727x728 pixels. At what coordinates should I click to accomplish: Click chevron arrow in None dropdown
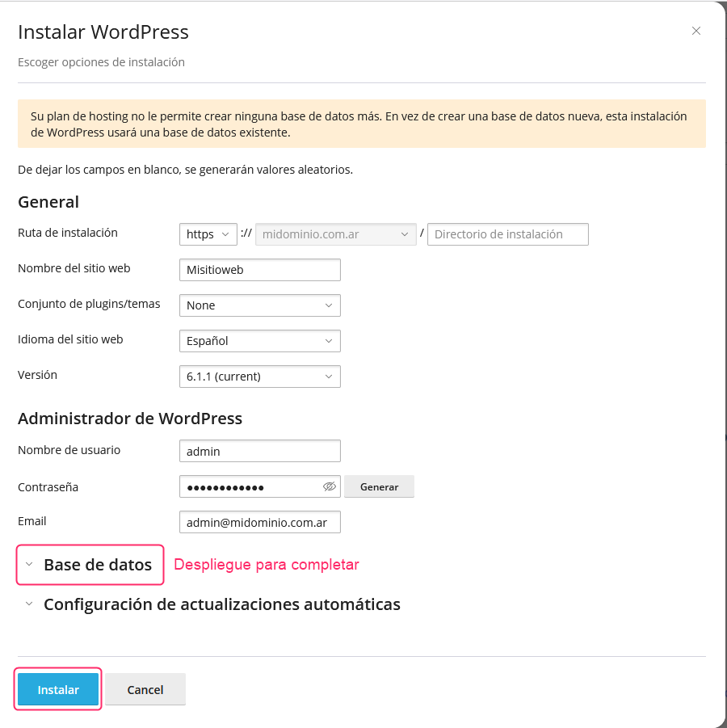click(329, 305)
